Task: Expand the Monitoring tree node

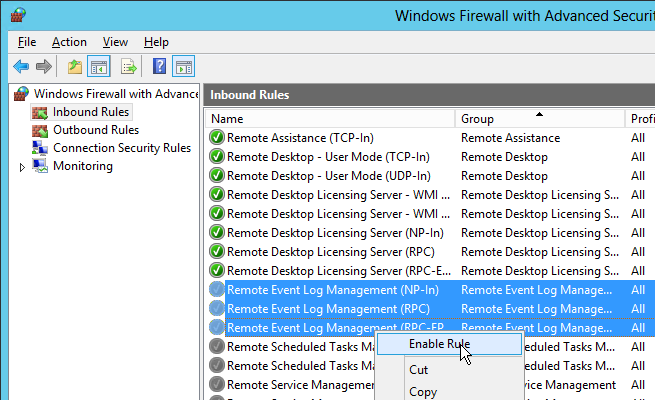Action: tap(22, 167)
